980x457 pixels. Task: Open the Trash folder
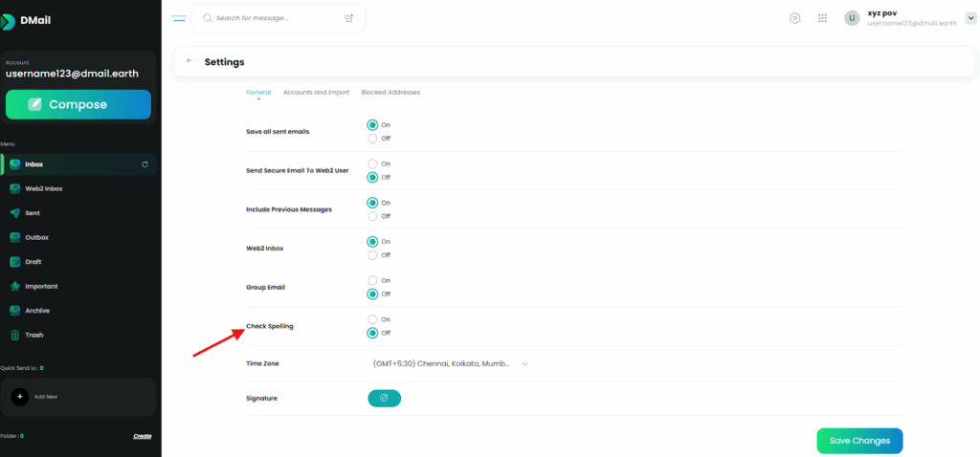pos(34,336)
